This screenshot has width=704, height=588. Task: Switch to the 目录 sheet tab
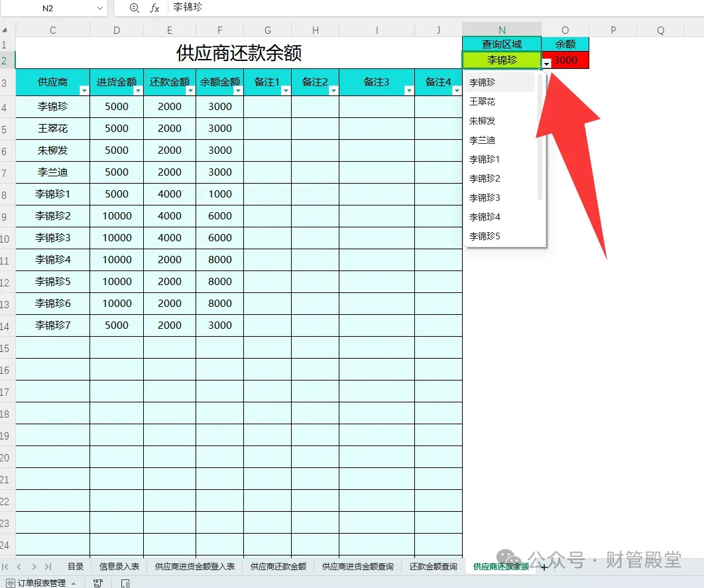(76, 566)
